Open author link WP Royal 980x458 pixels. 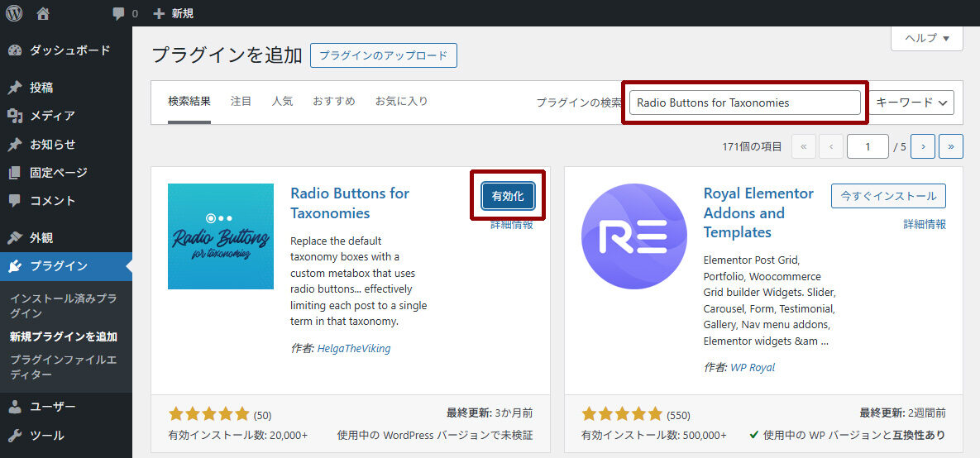pyautogui.click(x=753, y=367)
